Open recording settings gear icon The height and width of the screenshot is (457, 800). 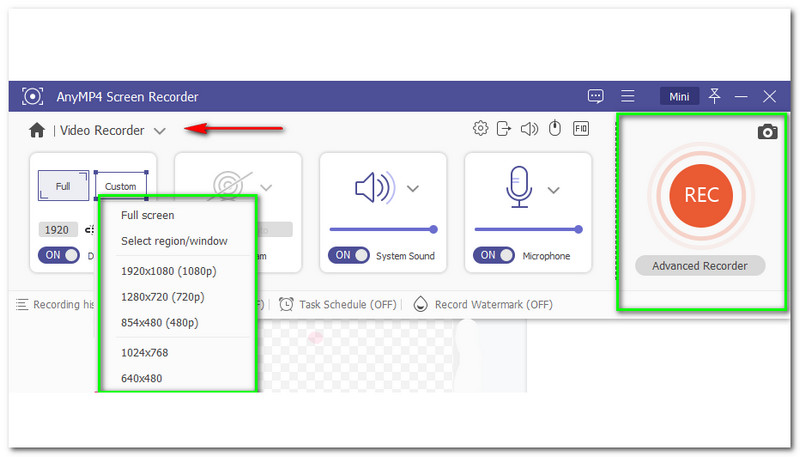point(480,128)
